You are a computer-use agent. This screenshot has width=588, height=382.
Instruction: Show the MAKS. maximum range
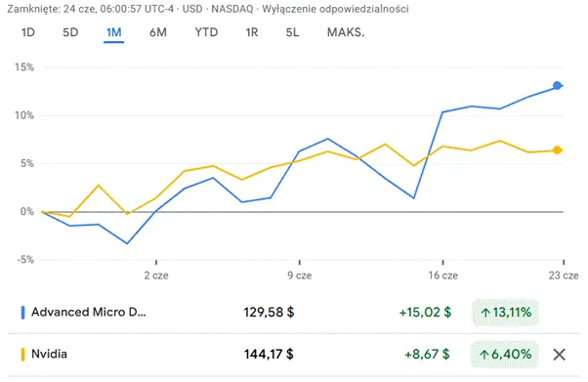[x=346, y=32]
